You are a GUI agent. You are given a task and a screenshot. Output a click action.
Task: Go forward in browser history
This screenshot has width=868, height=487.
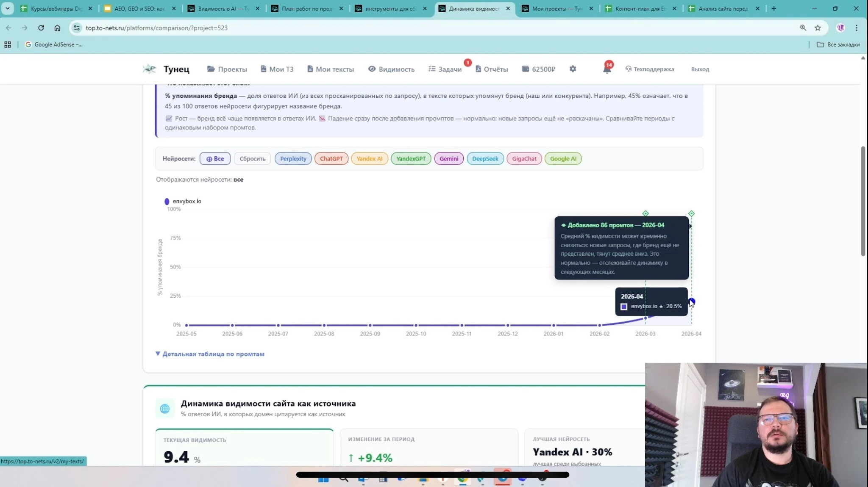coord(25,28)
